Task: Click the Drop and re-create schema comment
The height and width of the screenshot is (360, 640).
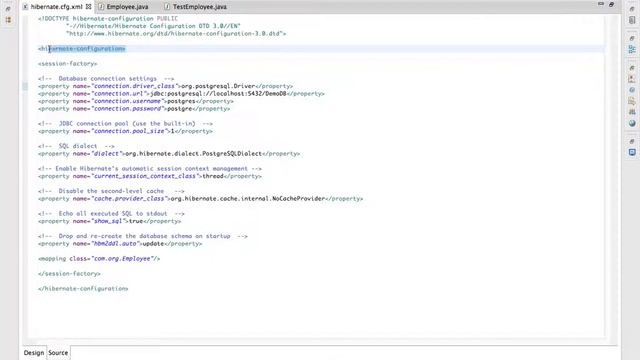Action: coord(143,236)
